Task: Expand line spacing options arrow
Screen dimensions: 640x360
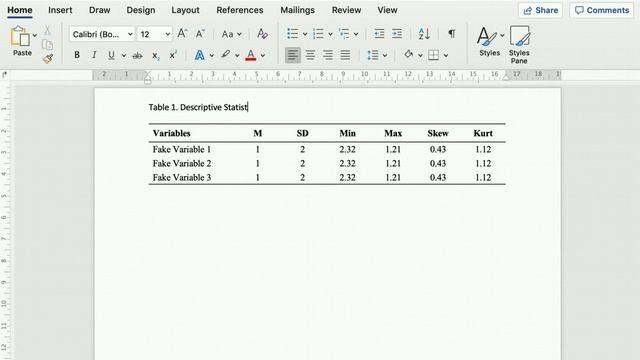Action: (385, 56)
